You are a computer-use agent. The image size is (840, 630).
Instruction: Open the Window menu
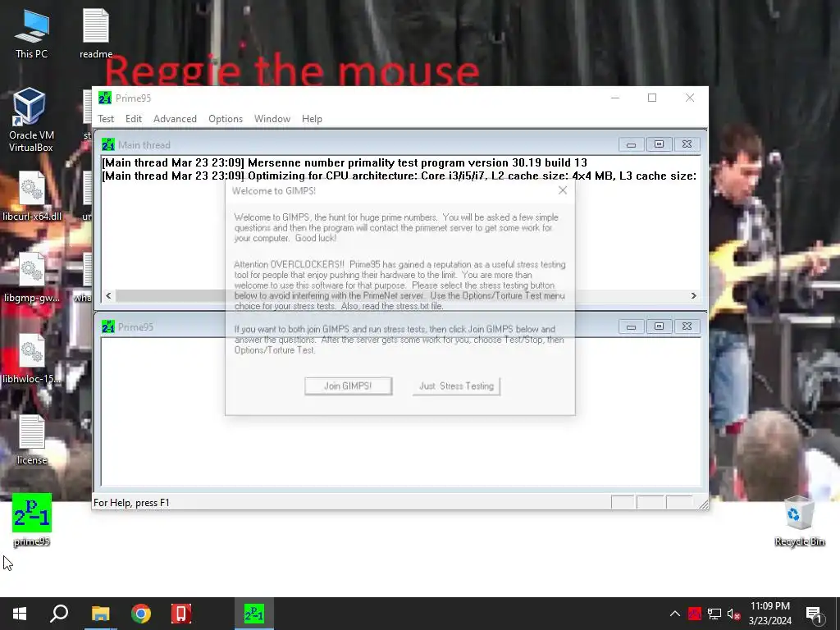[272, 119]
